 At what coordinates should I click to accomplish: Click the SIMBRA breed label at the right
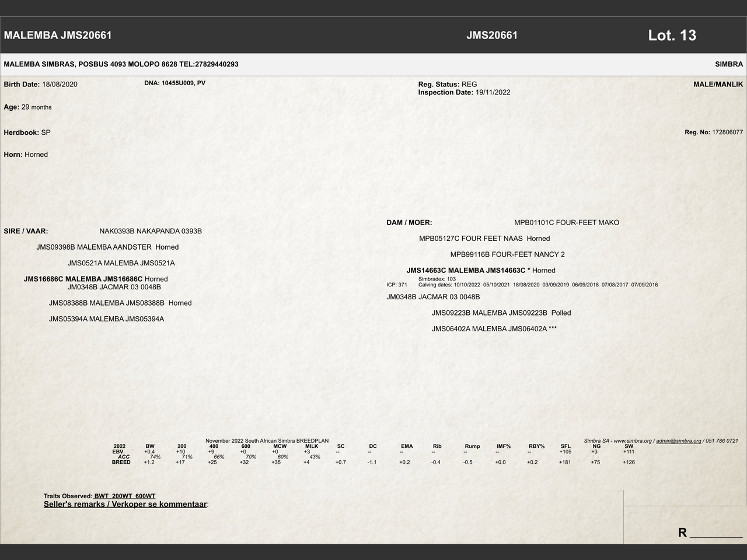point(729,64)
